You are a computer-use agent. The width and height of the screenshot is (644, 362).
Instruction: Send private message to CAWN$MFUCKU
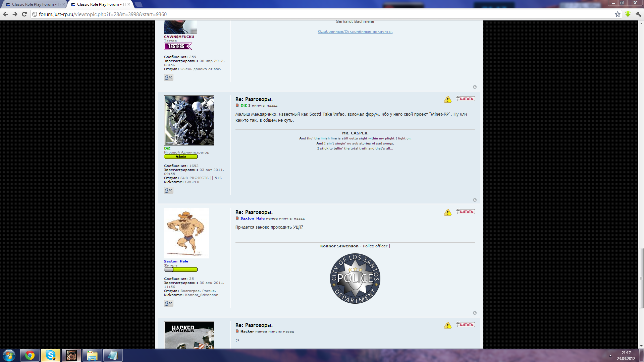(168, 77)
